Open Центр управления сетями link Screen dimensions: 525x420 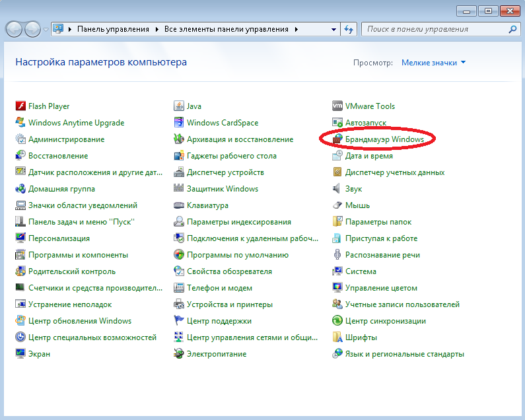pyautogui.click(x=252, y=337)
